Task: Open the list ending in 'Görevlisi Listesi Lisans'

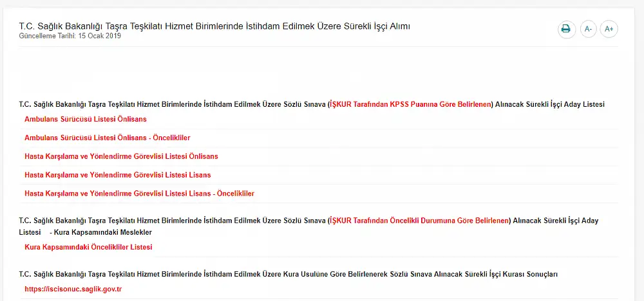Action: pos(117,175)
